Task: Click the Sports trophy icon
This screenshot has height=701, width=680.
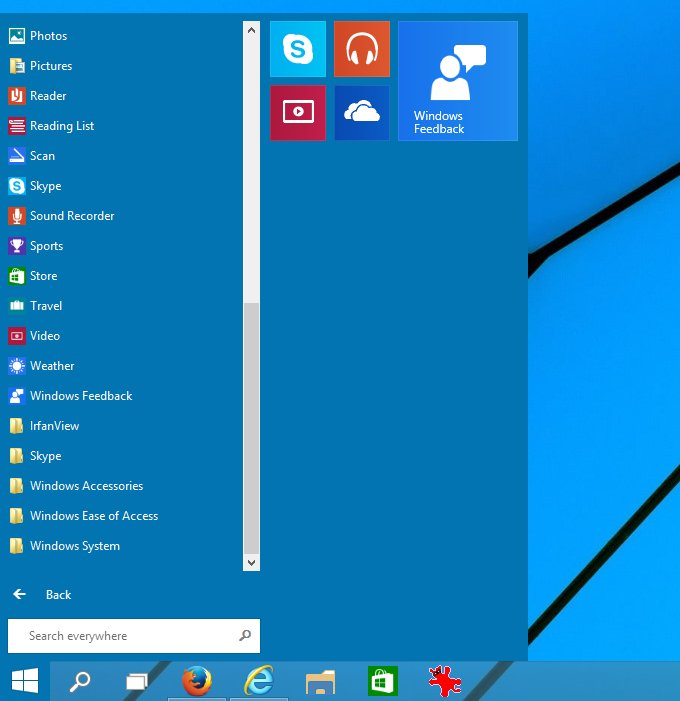Action: 17,246
